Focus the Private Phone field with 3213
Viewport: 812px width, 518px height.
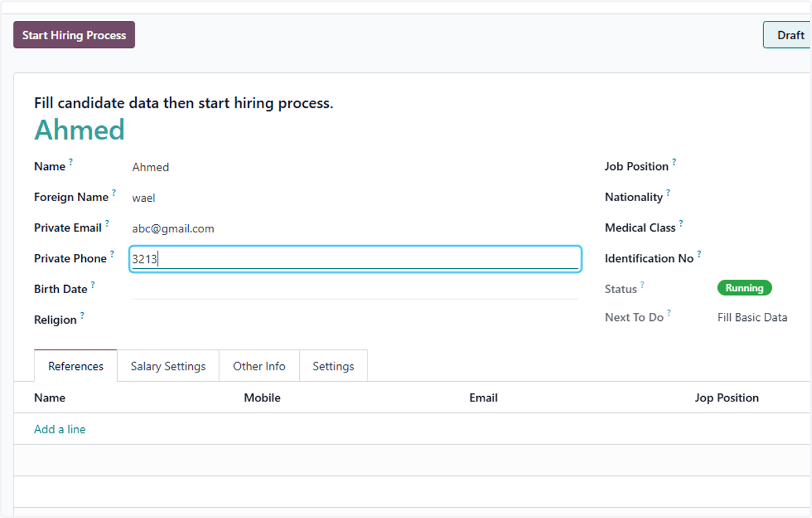355,259
